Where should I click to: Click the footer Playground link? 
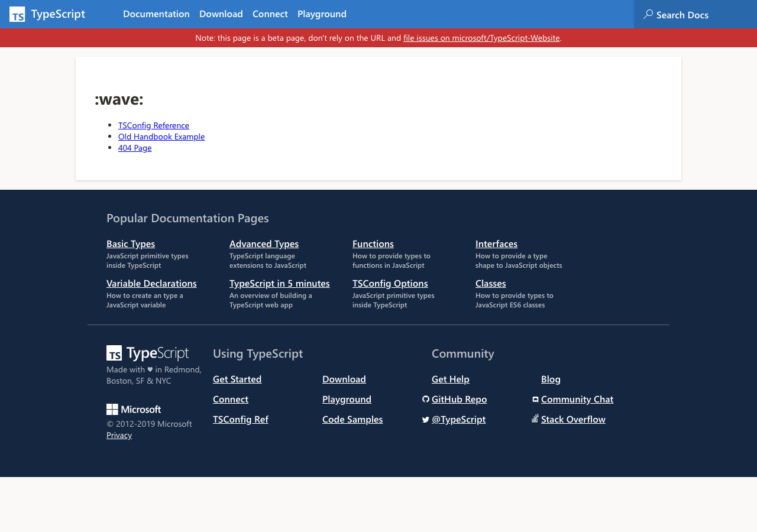[347, 399]
